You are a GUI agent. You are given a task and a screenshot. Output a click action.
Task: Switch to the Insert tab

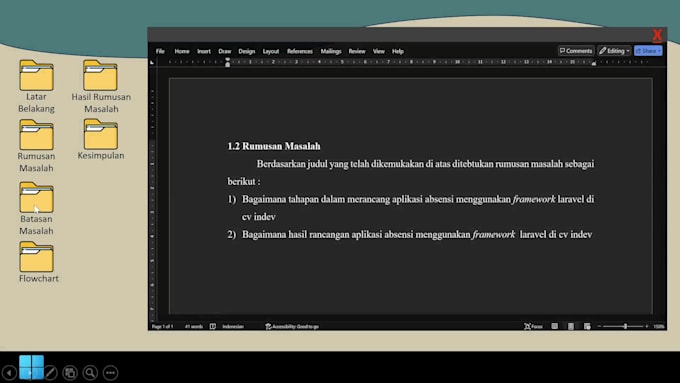204,51
